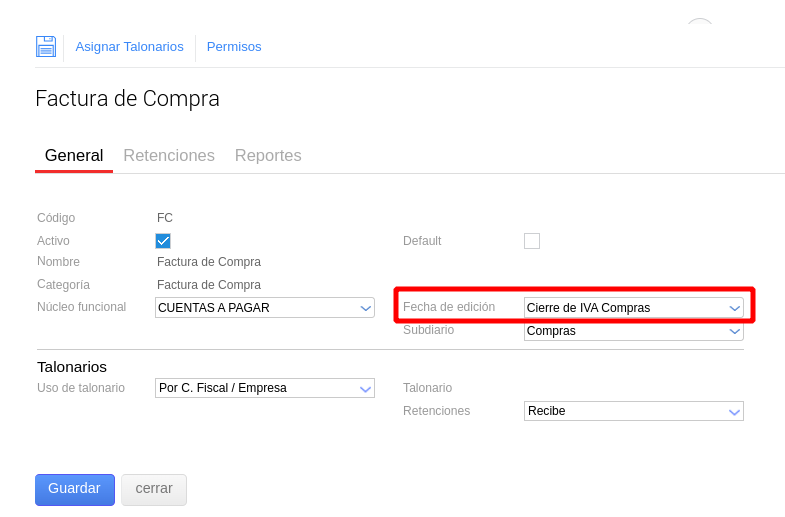Switch to the Retenciones tab
The image size is (785, 517).
[x=169, y=156]
